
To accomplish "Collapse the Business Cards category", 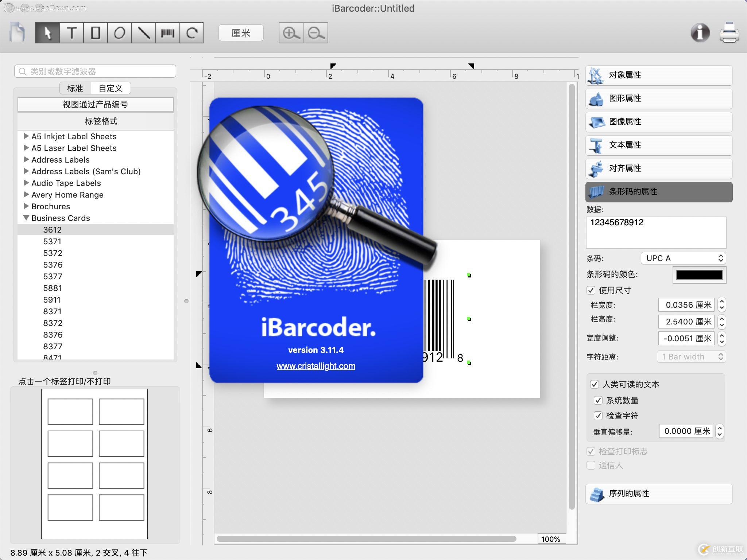I will point(26,218).
